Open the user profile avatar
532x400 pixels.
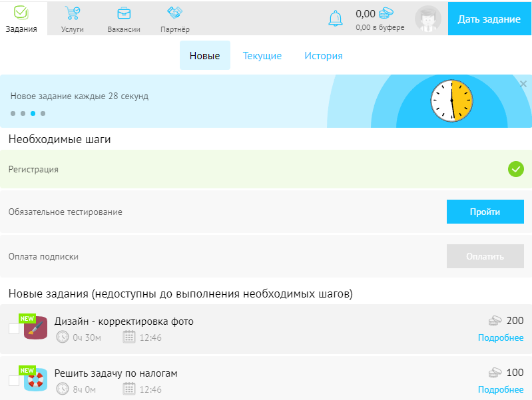[428, 19]
